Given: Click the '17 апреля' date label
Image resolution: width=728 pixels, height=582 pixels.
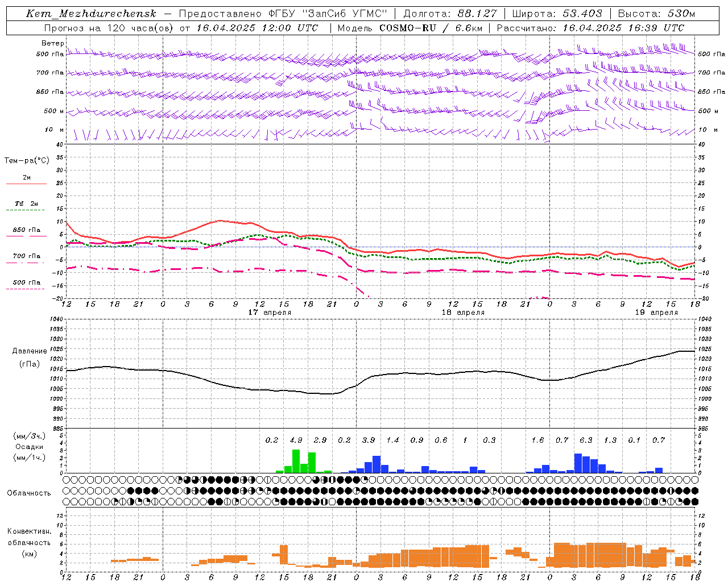Looking at the screenshot, I should pyautogui.click(x=270, y=312).
